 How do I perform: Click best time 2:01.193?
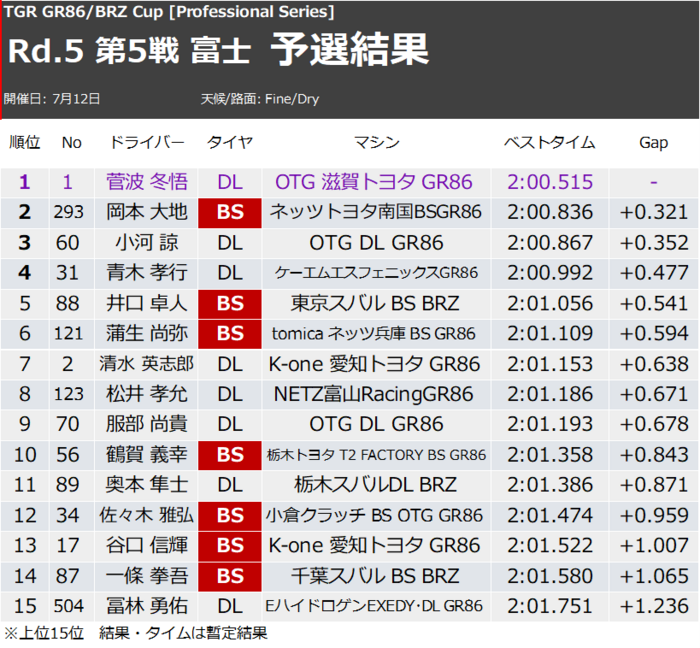(550, 424)
